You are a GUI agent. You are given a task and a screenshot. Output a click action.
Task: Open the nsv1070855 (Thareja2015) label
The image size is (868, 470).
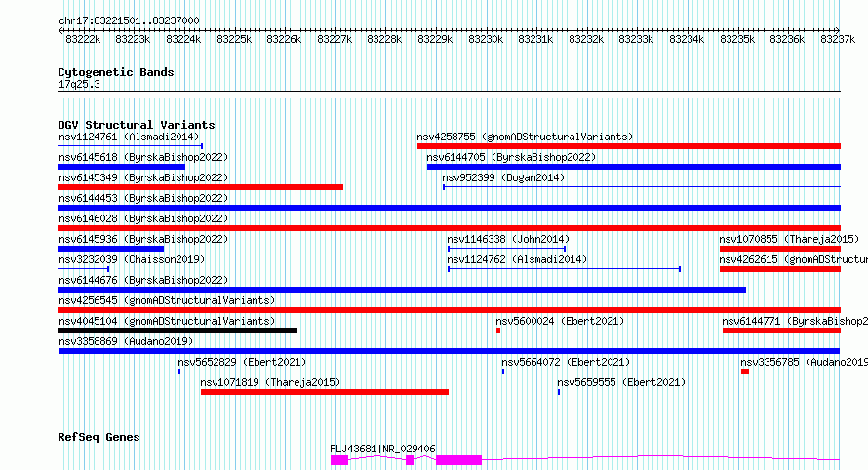(789, 239)
